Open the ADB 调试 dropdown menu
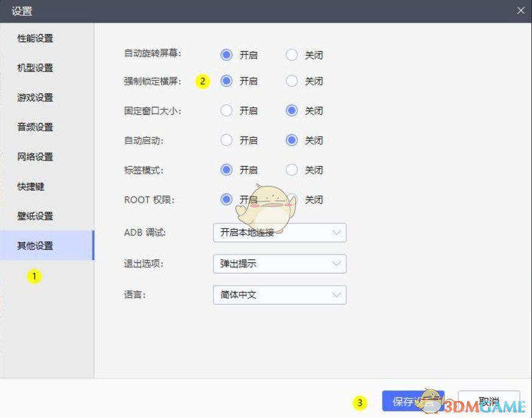532x418 pixels. pos(279,232)
